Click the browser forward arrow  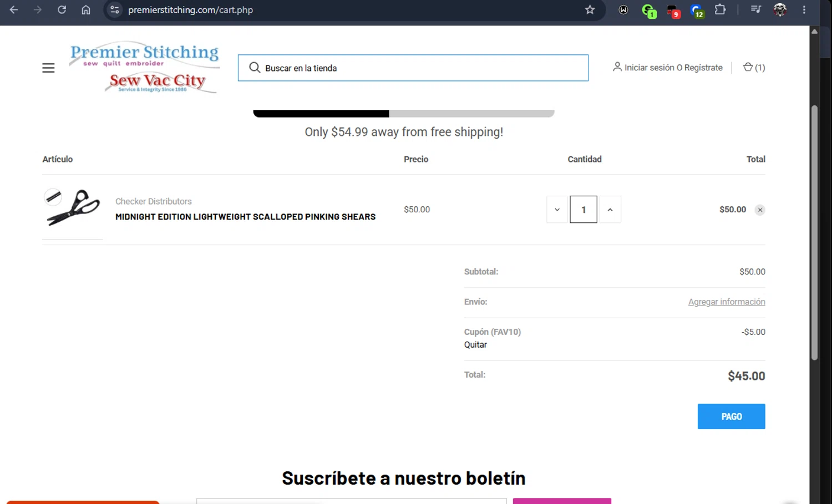click(38, 9)
